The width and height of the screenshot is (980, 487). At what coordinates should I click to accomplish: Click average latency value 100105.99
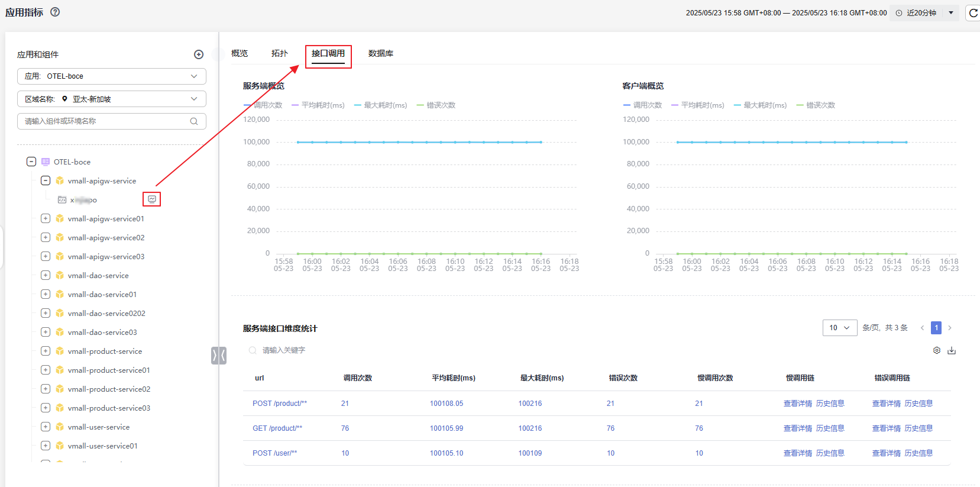(x=447, y=428)
